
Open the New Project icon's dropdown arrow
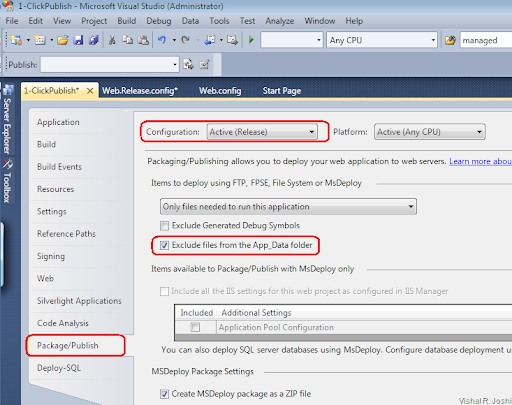click(x=28, y=40)
